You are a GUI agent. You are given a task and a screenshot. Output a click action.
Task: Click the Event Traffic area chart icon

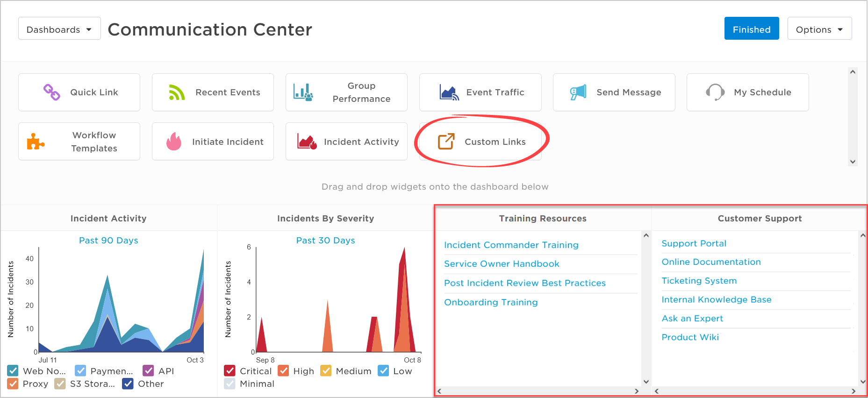(449, 92)
